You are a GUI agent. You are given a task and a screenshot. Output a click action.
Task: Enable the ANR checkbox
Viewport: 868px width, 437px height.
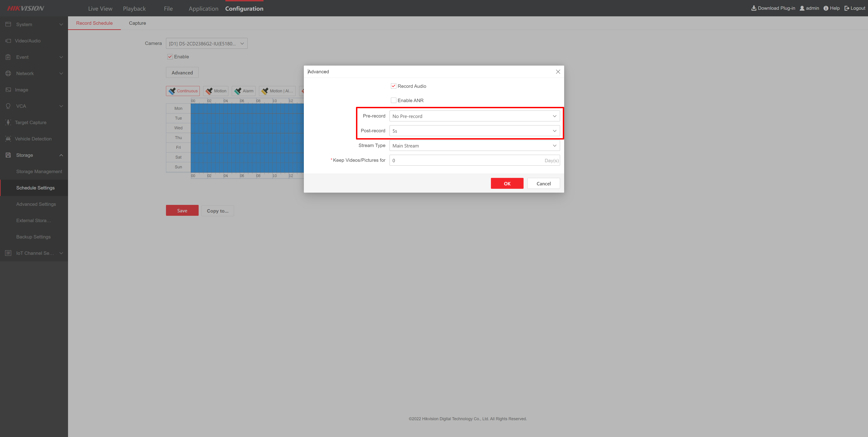pos(394,100)
